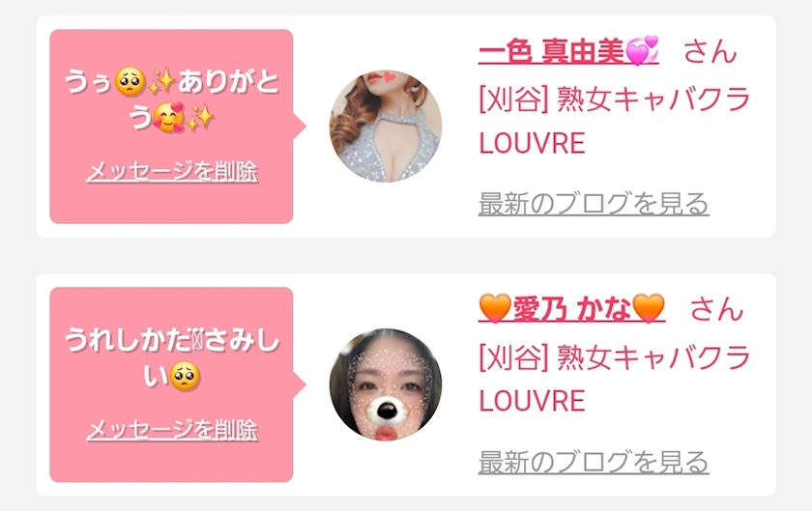Click the sparkles emoji ending the top message

(x=200, y=118)
